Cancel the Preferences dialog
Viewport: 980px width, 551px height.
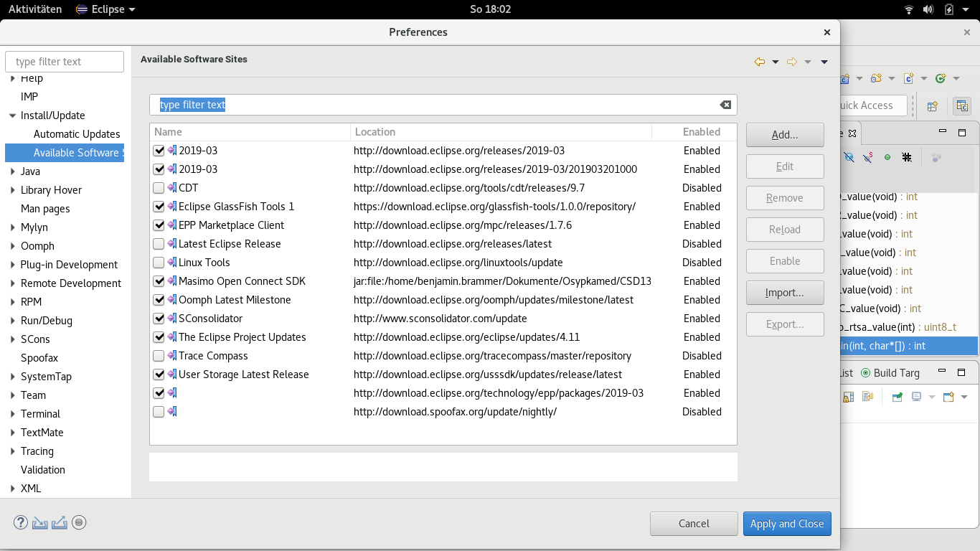pos(694,524)
